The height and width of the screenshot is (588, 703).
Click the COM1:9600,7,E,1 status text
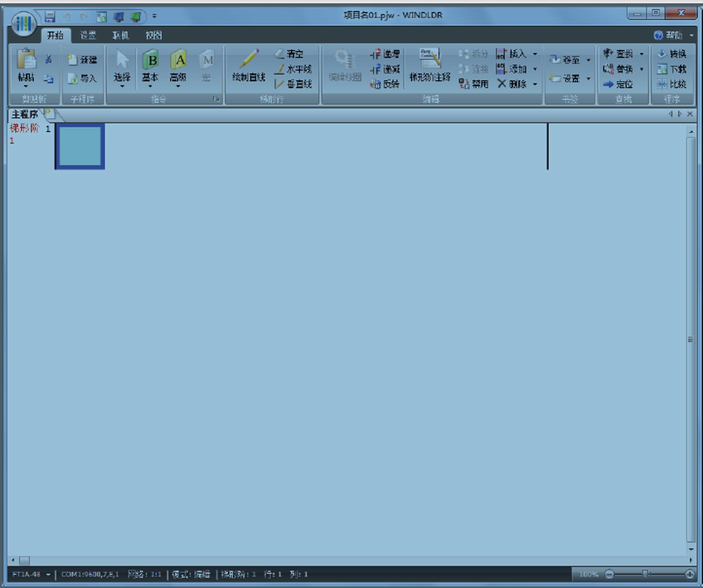90,575
